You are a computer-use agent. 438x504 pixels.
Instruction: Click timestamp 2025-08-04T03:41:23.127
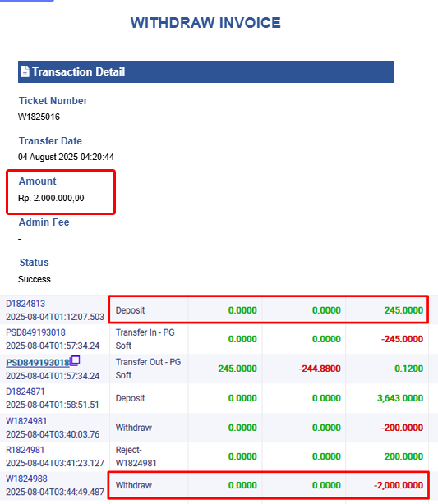tap(55, 463)
